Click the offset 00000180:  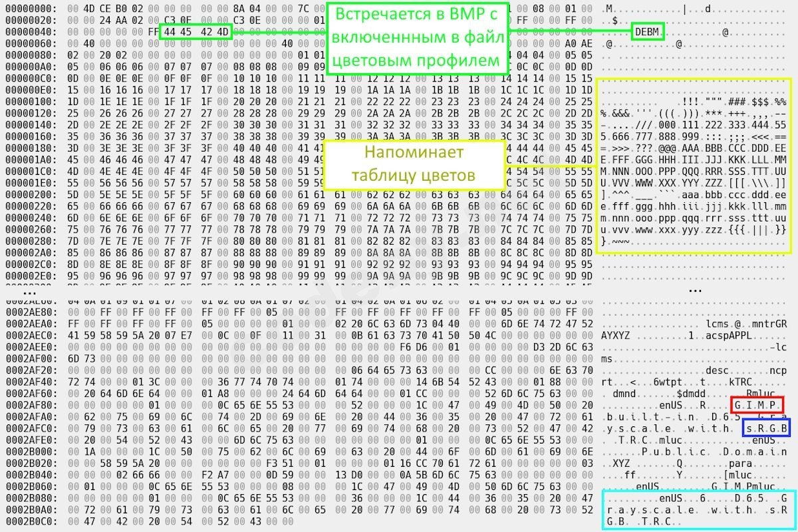[31, 148]
